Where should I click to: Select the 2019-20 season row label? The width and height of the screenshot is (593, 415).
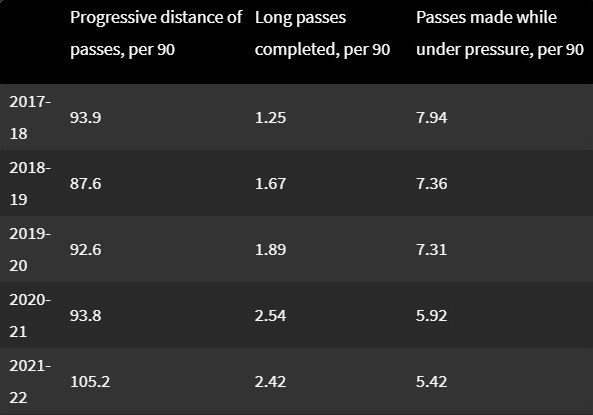[30, 249]
